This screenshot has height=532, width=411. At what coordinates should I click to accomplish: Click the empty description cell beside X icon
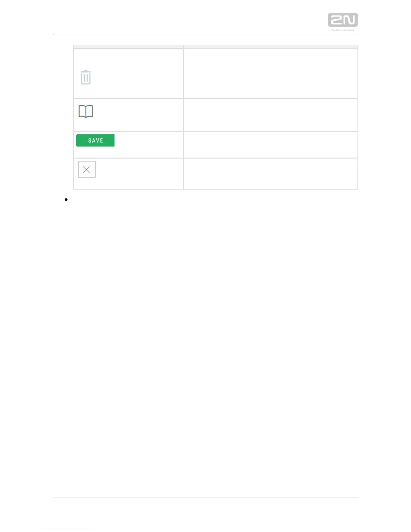pyautogui.click(x=270, y=174)
